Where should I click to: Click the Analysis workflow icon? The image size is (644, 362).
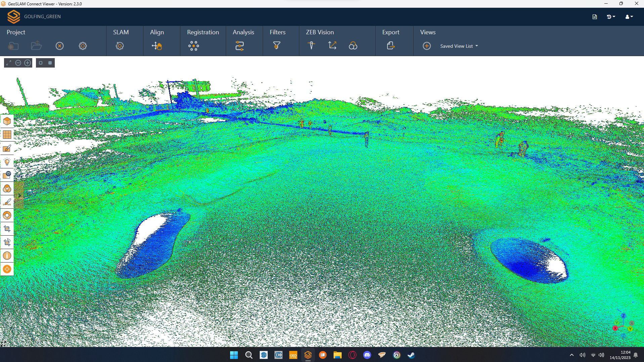click(x=240, y=46)
